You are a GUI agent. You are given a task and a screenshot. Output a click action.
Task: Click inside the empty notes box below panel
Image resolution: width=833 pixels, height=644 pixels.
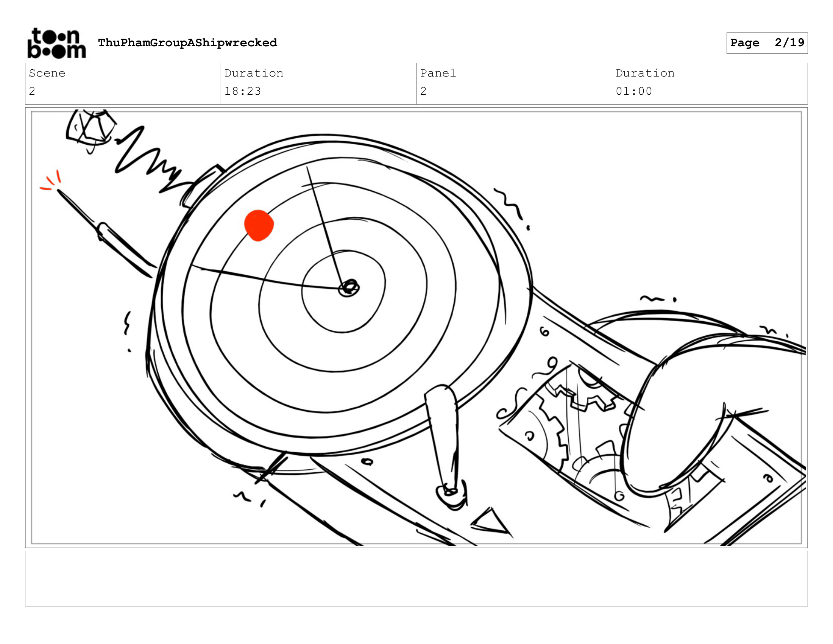(416, 578)
